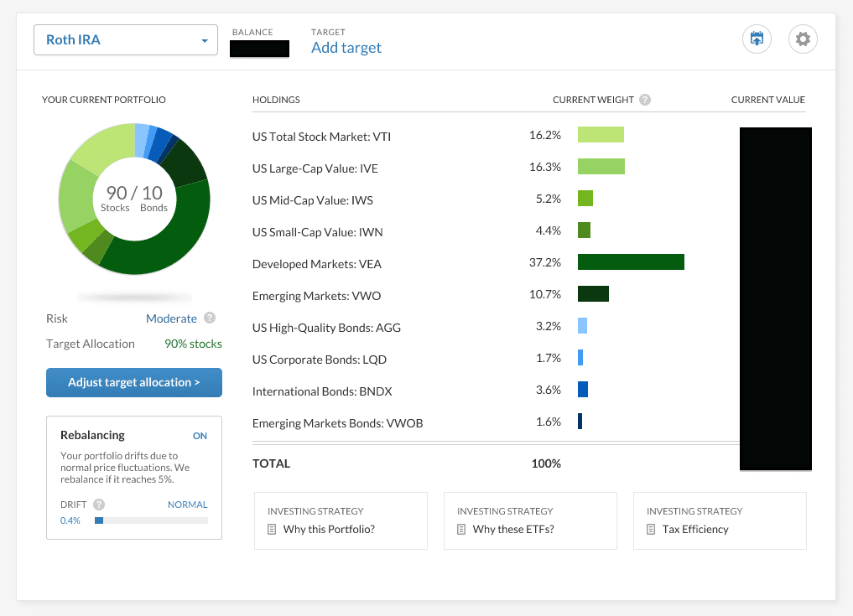Click the drift progress bar
Screen dimensions: 853x616
[151, 520]
